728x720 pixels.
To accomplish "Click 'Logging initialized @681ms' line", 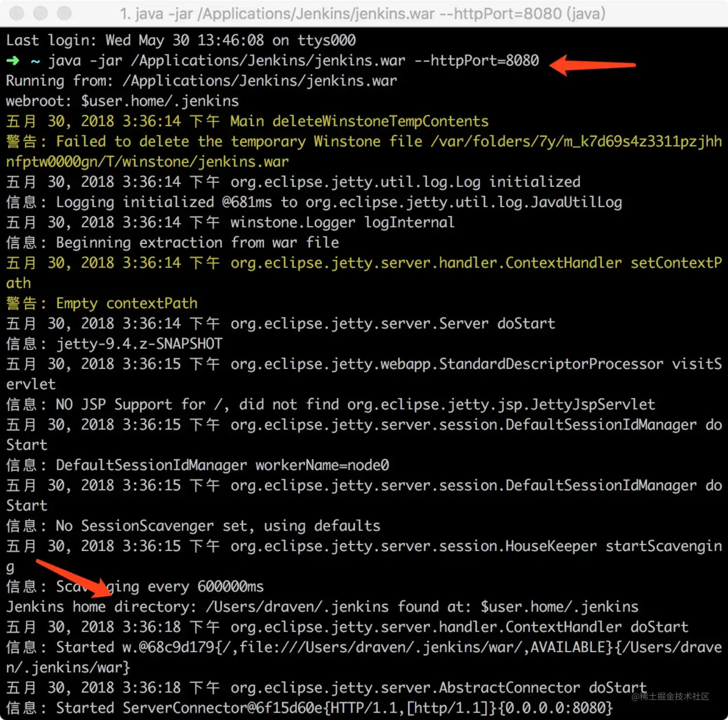I will pos(314,202).
